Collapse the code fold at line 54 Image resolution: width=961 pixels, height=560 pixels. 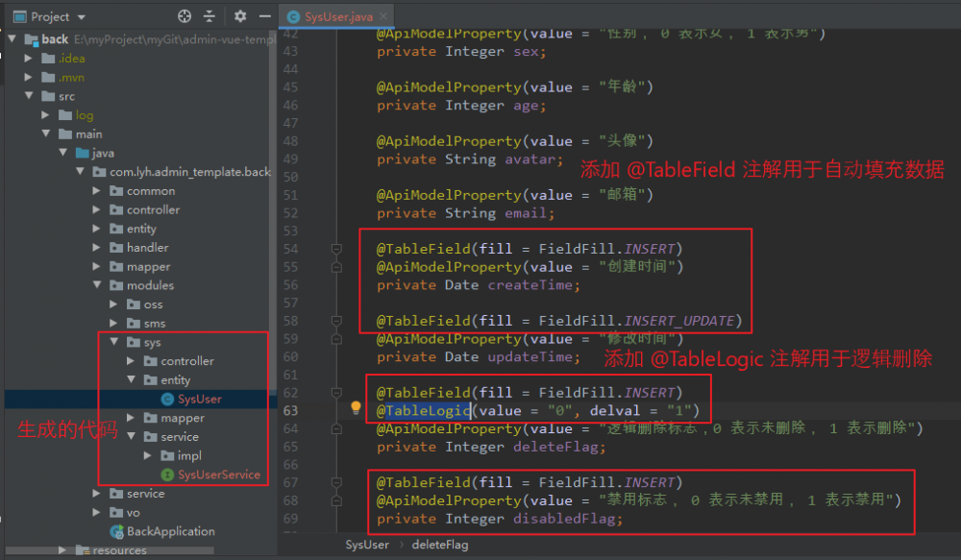pyautogui.click(x=334, y=248)
